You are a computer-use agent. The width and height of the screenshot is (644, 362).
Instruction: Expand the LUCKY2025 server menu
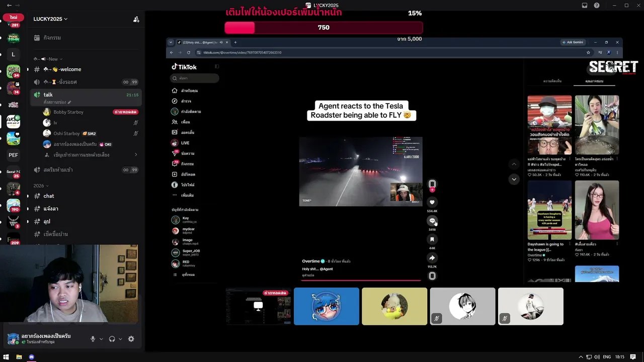50,19
